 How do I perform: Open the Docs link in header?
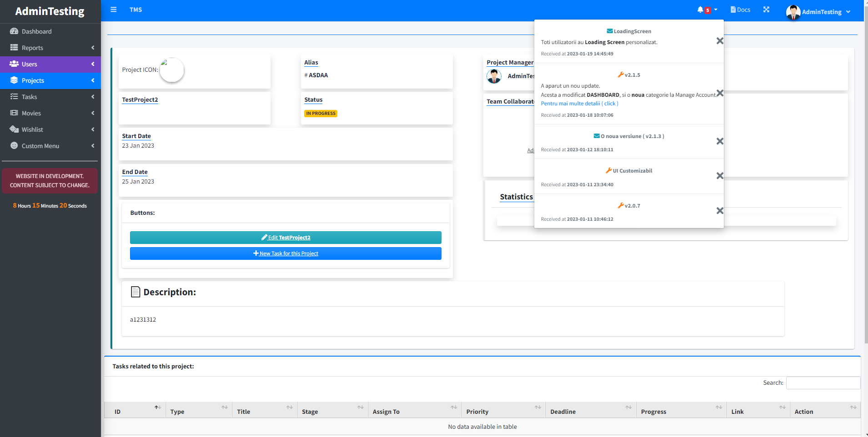coord(740,10)
